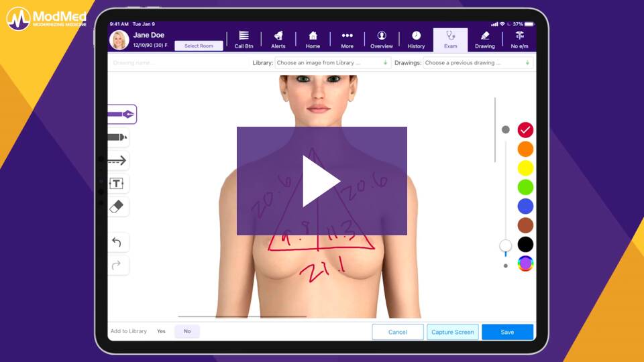Pick the orange color swatch
This screenshot has width=644, height=362.
click(x=525, y=149)
